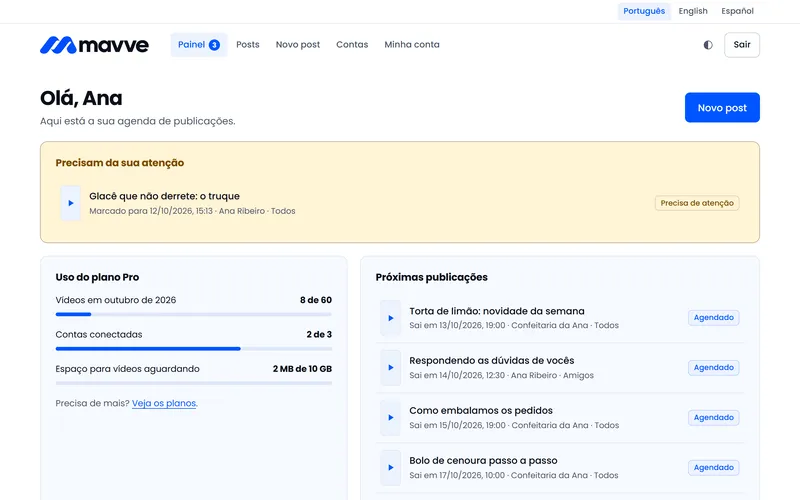Click 'Marcado para 12/10/2026, 15:13' details

point(151,211)
